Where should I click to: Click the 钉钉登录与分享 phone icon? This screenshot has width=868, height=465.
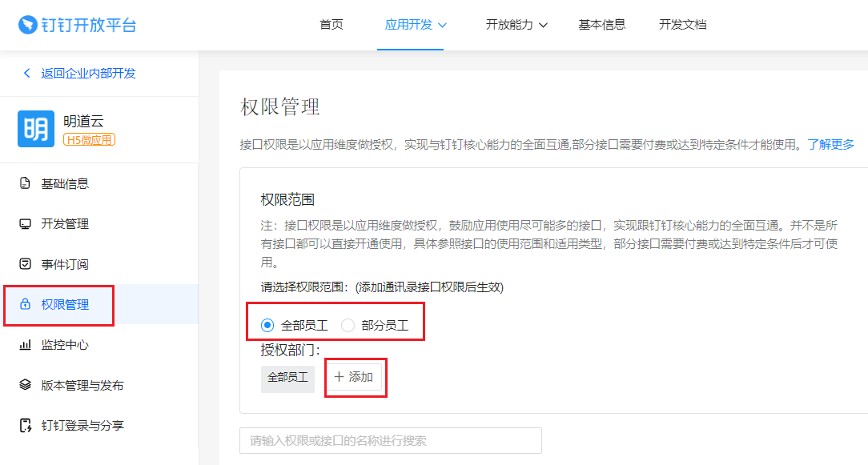(x=25, y=425)
